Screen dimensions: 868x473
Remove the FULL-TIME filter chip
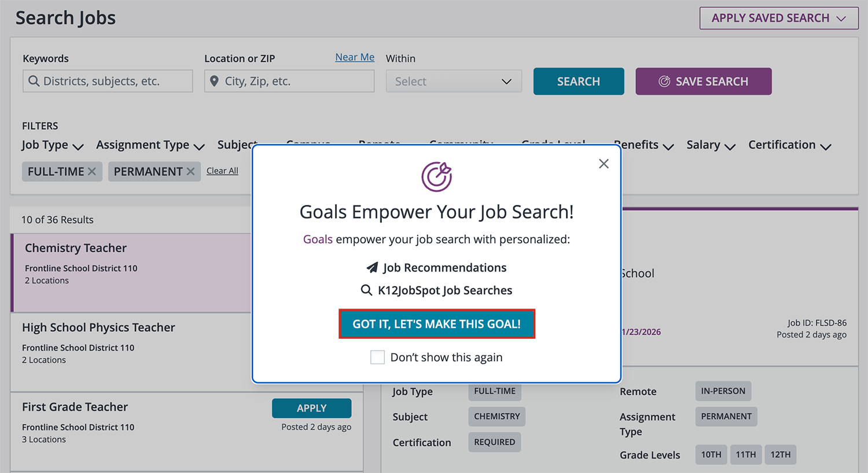(91, 171)
